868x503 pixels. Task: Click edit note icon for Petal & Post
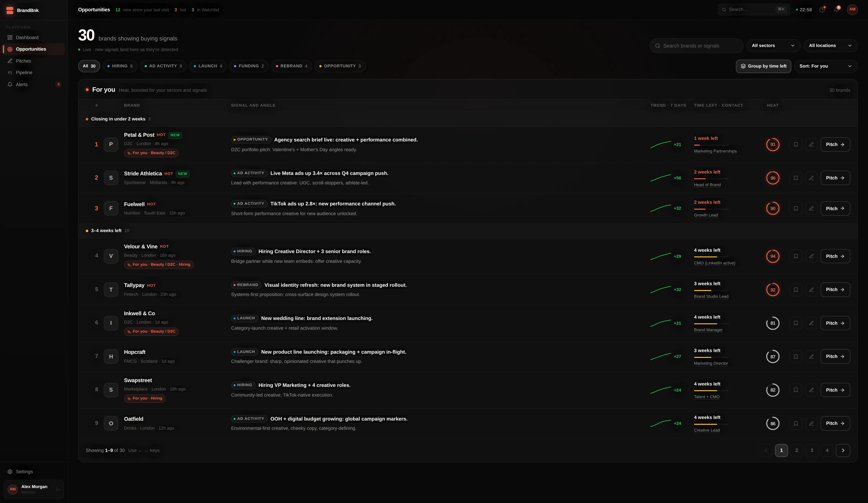click(x=811, y=145)
